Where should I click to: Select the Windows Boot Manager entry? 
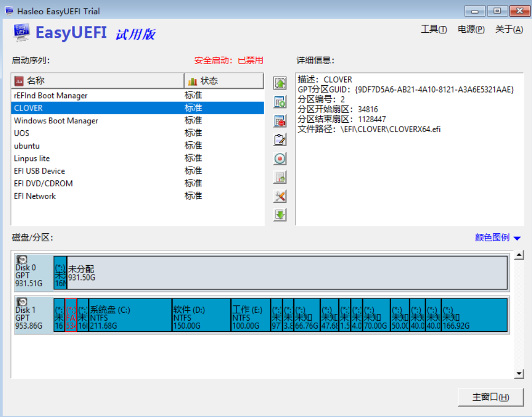pyautogui.click(x=138, y=121)
